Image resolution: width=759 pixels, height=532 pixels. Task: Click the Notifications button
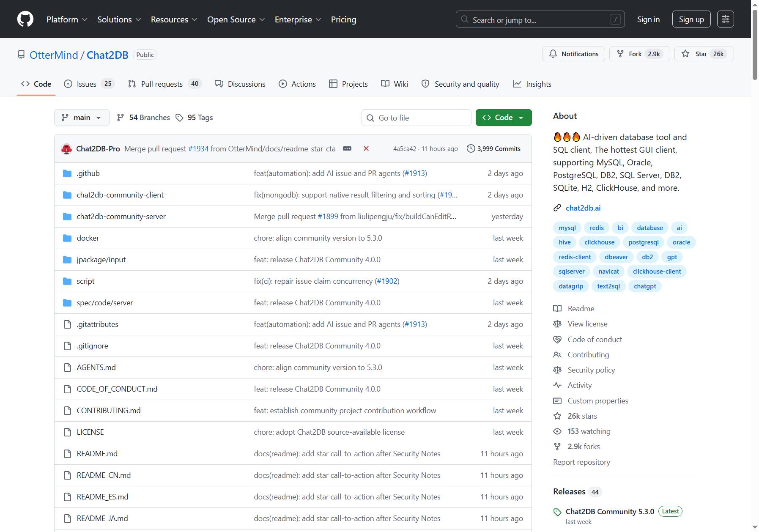pyautogui.click(x=573, y=54)
